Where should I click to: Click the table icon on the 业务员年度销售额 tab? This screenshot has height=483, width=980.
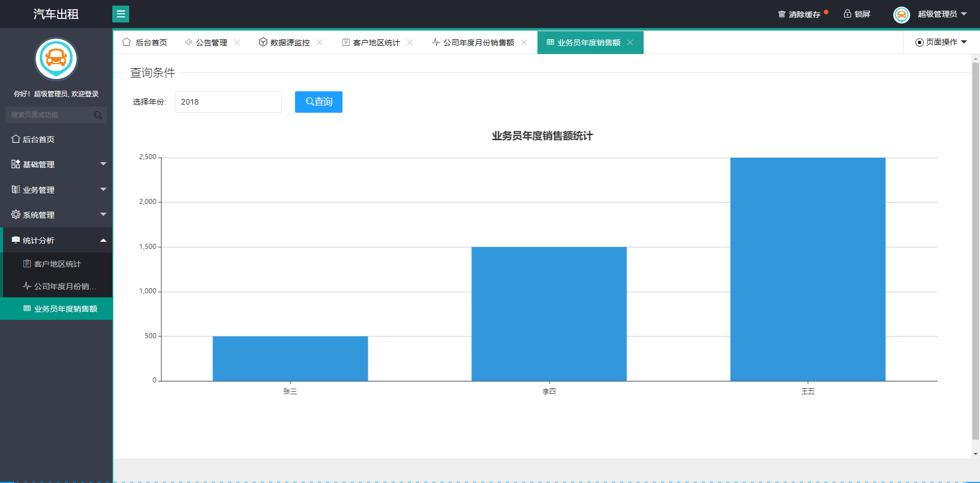point(550,42)
